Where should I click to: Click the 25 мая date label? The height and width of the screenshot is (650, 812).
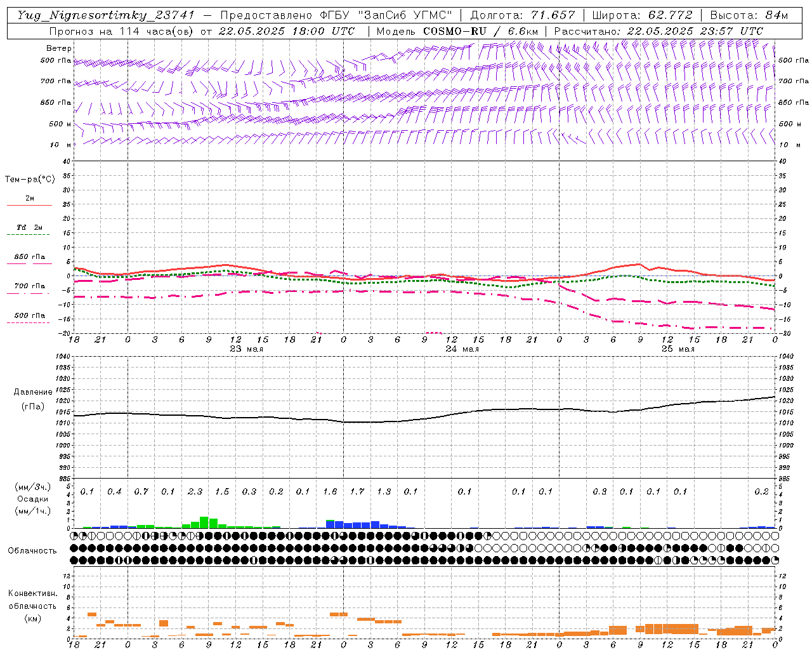pos(678,349)
